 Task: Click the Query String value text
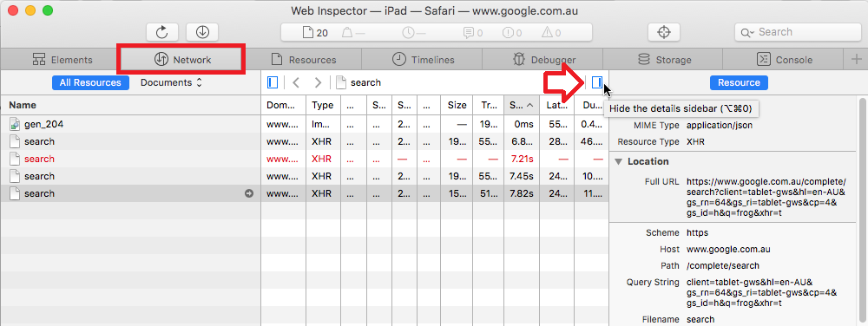coord(761,293)
